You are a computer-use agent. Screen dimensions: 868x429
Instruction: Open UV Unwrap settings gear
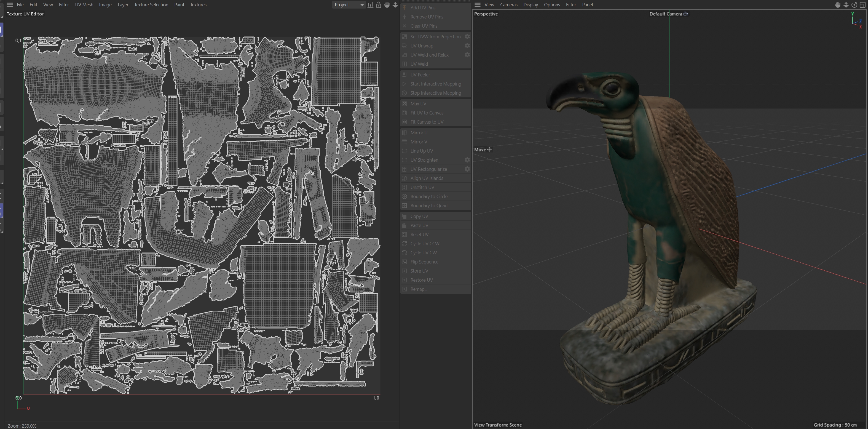(467, 46)
